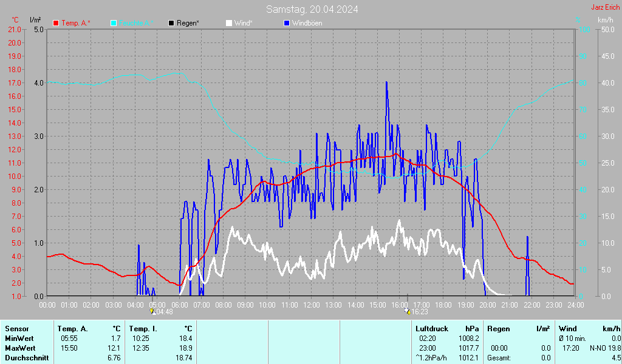Click the blue Windböen legend swatch
This screenshot has width=622, height=364.
pyautogui.click(x=287, y=23)
